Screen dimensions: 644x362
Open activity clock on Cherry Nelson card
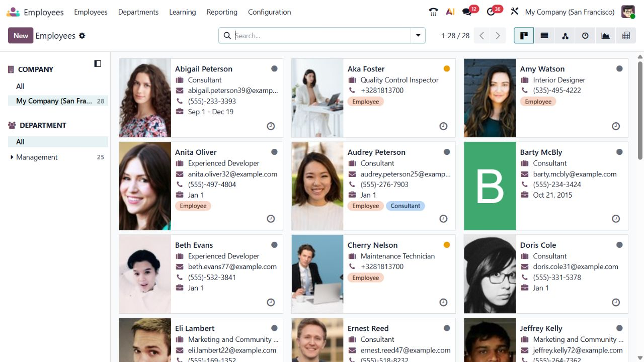(x=443, y=302)
